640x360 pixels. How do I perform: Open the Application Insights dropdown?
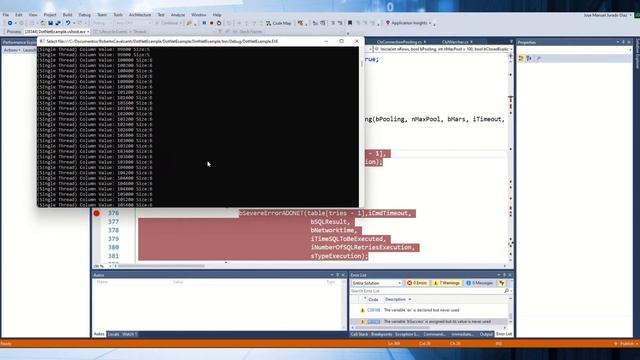click(x=409, y=23)
